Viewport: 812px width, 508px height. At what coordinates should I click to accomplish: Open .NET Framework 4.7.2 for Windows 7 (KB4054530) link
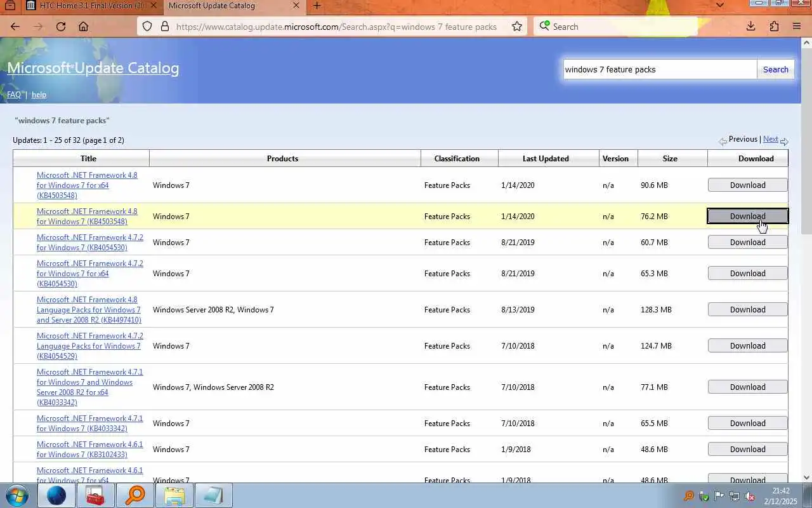90,242
